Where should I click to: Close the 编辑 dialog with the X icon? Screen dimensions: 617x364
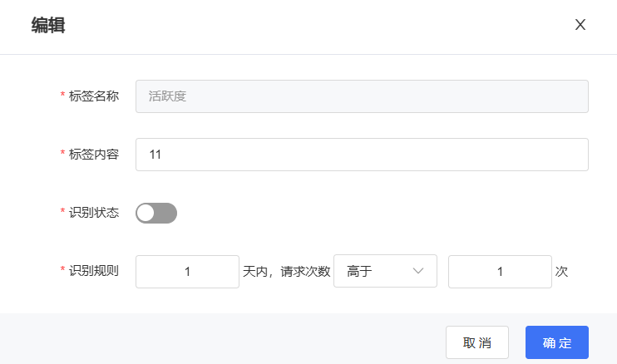click(580, 25)
